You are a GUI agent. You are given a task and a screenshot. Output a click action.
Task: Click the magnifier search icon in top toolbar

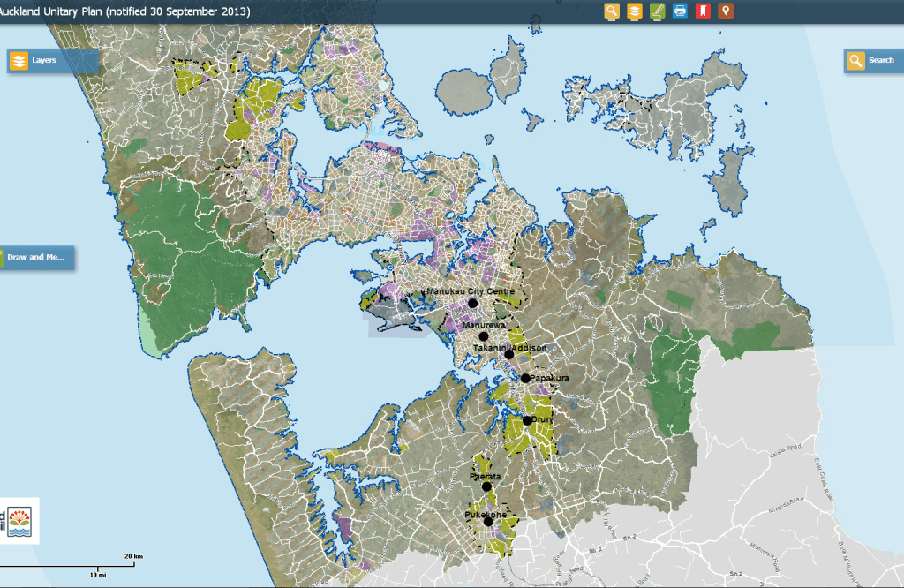pyautogui.click(x=612, y=11)
